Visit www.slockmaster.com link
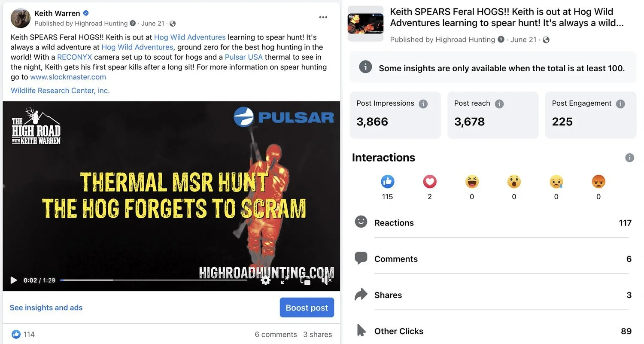The image size is (644, 344). pyautogui.click(x=68, y=77)
